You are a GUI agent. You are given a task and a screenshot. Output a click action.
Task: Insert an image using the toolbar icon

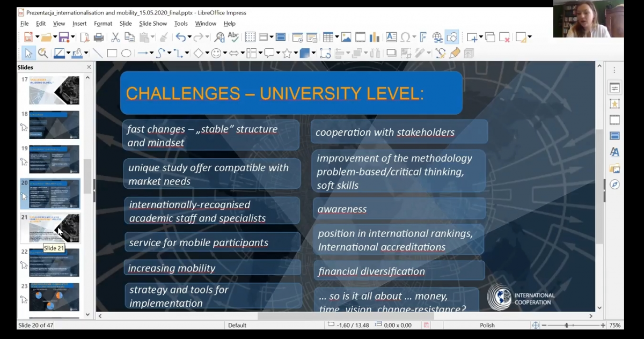(x=346, y=37)
